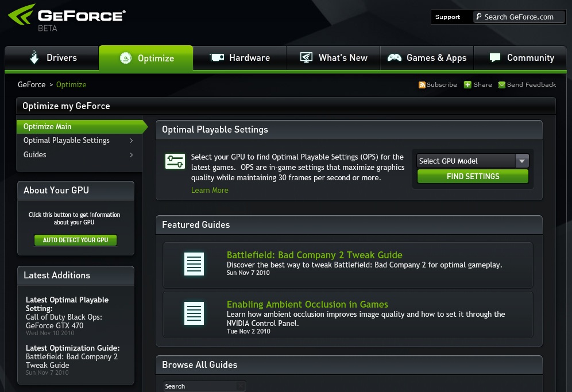The height and width of the screenshot is (392, 572).
Task: Click the GeForce logo
Action: pos(67,17)
